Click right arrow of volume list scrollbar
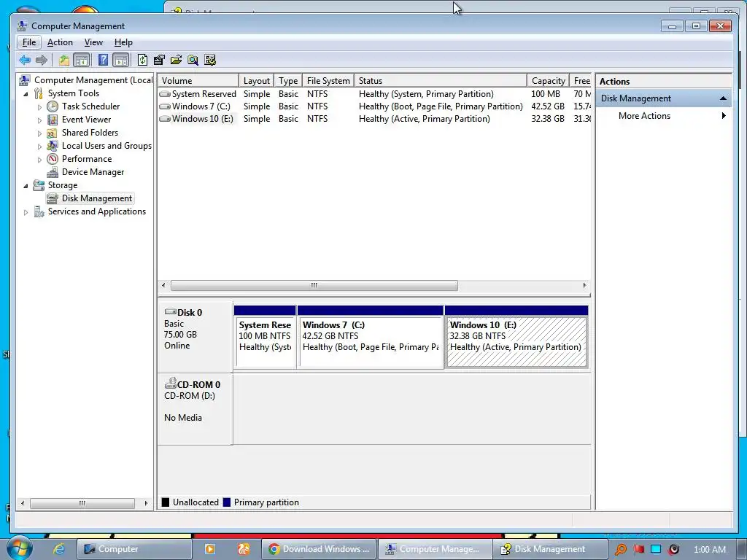The width and height of the screenshot is (747, 560). coord(584,285)
